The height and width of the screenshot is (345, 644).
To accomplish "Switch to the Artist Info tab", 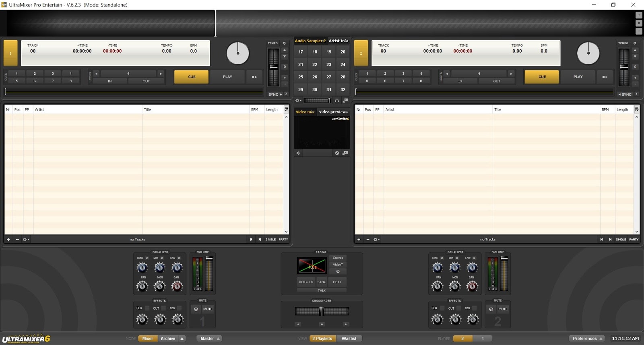I will point(339,41).
